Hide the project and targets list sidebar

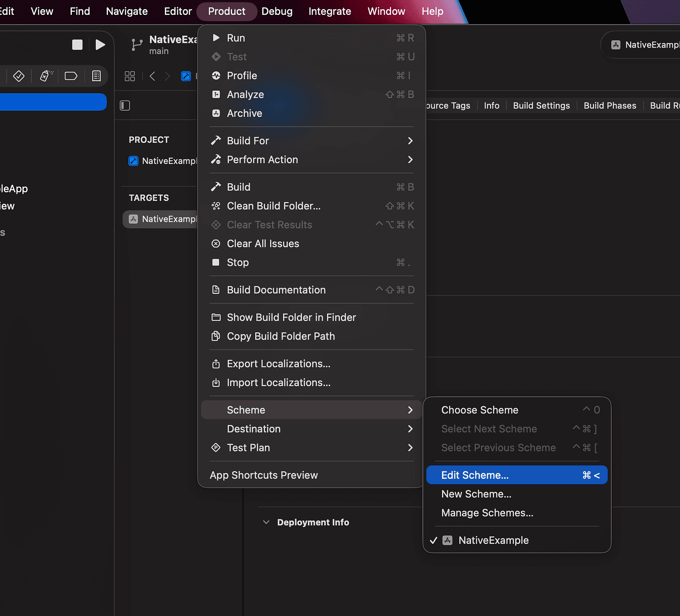125,105
